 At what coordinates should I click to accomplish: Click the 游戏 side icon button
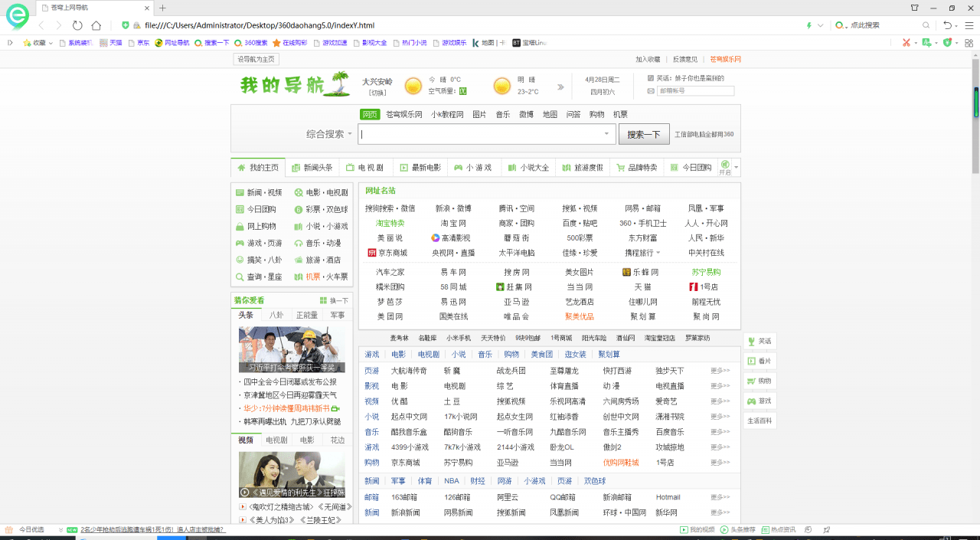coord(759,401)
